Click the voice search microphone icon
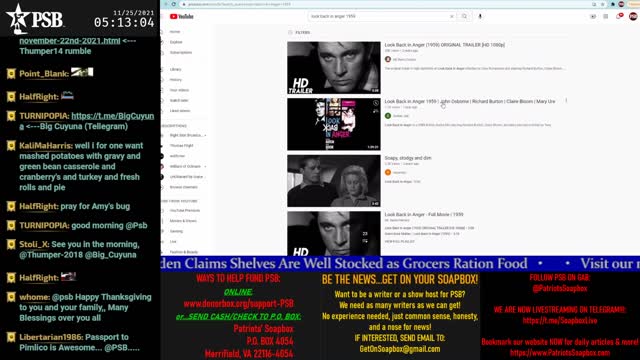640x360 pixels. pos(480,16)
